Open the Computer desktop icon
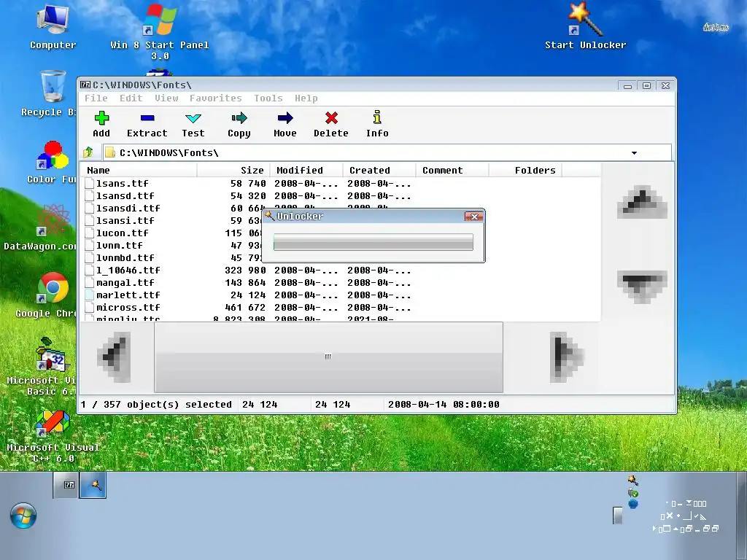The width and height of the screenshot is (747, 560). [53, 26]
